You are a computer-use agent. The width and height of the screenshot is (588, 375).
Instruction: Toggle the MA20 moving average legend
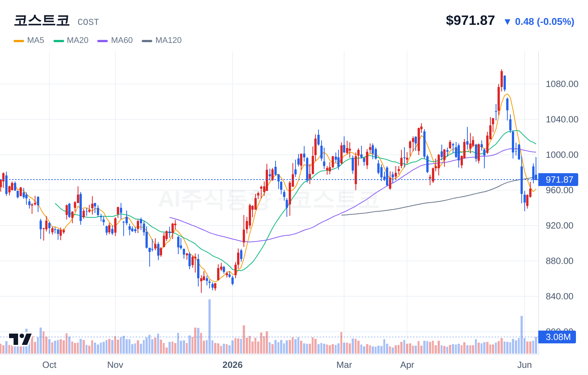click(x=71, y=40)
